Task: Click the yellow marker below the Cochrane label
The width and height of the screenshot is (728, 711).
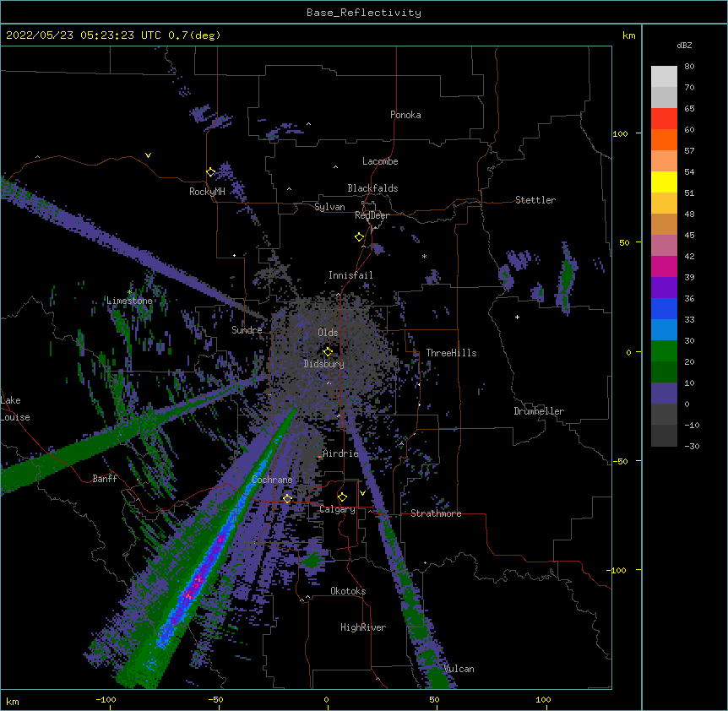Action: coord(287,498)
